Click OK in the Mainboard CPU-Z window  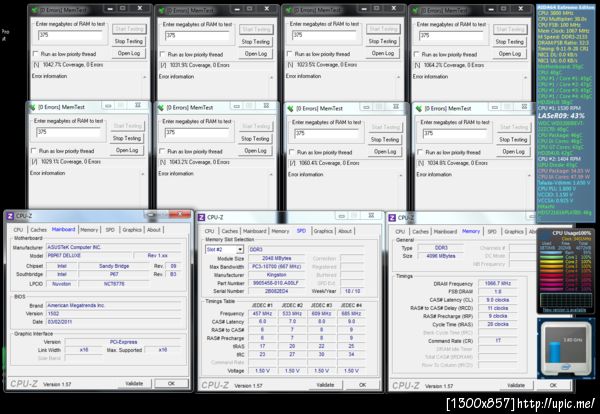[x=171, y=383]
